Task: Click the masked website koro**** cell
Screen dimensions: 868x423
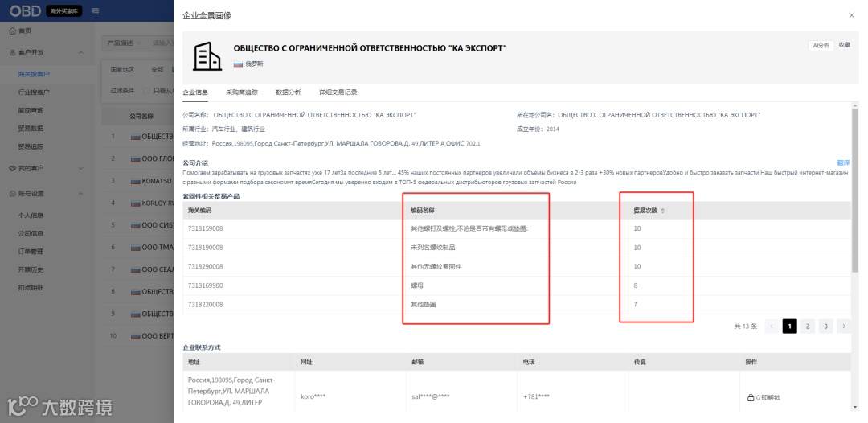Action: click(313, 397)
